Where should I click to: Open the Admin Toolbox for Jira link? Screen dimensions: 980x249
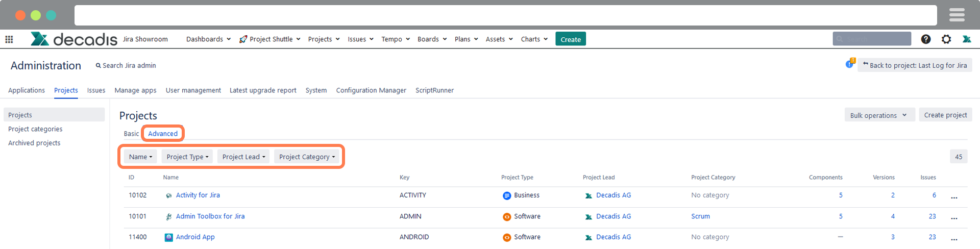pyautogui.click(x=210, y=216)
